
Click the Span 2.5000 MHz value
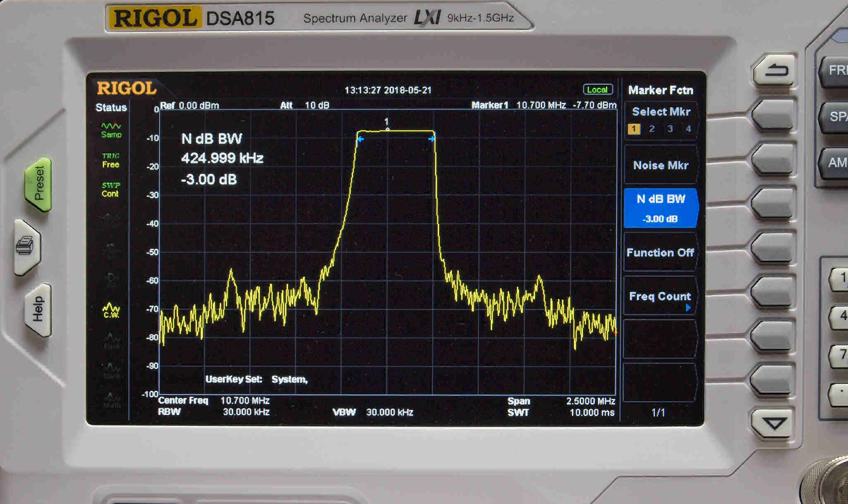(x=590, y=401)
